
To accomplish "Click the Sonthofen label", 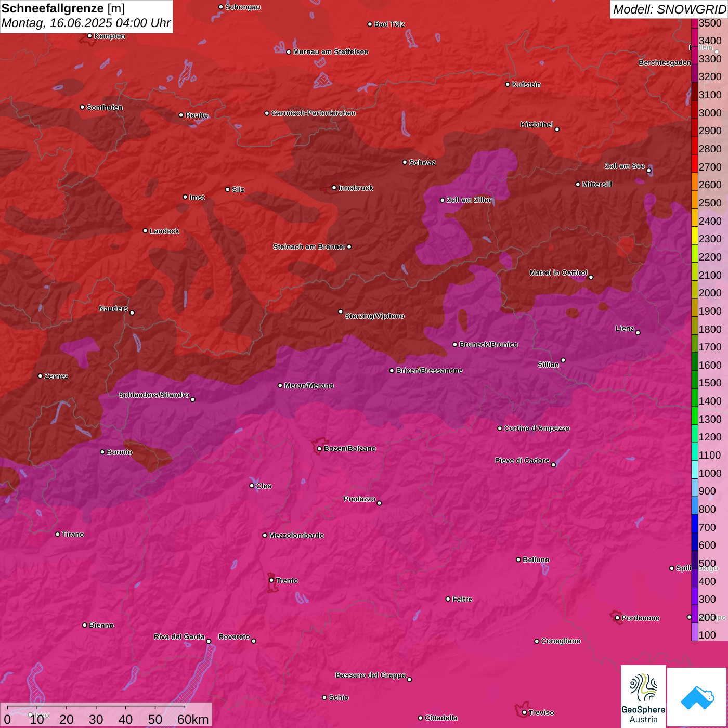I will point(105,108).
